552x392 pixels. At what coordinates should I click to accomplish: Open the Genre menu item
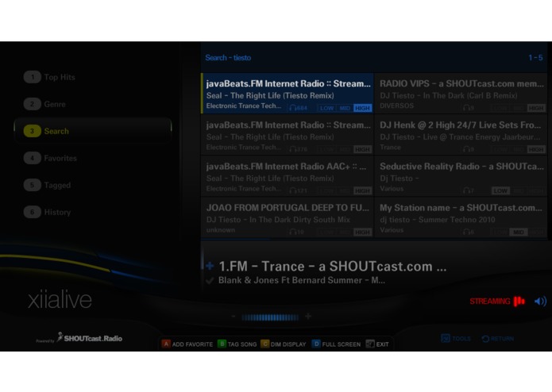pos(44,104)
